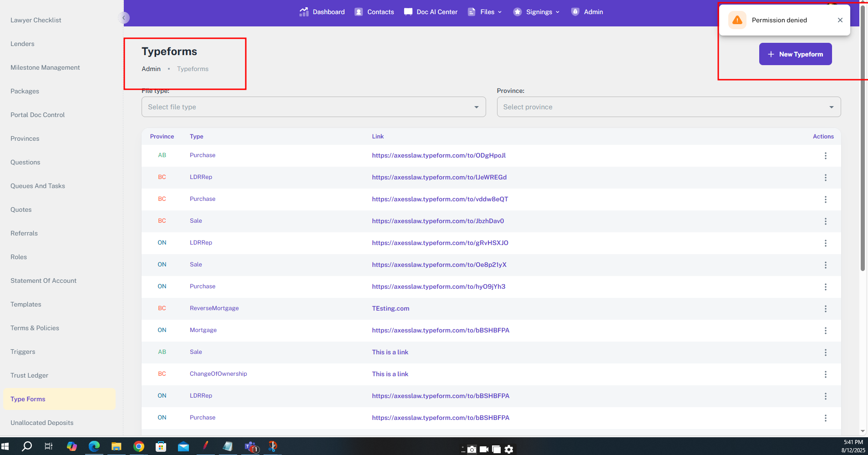868x455 pixels.
Task: Click the New Typeform button
Action: (x=795, y=54)
